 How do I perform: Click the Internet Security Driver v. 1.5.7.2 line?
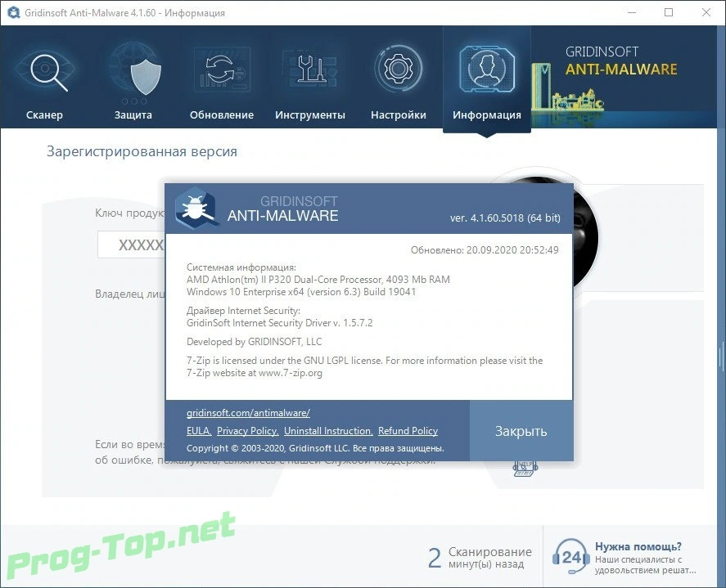coord(280,323)
